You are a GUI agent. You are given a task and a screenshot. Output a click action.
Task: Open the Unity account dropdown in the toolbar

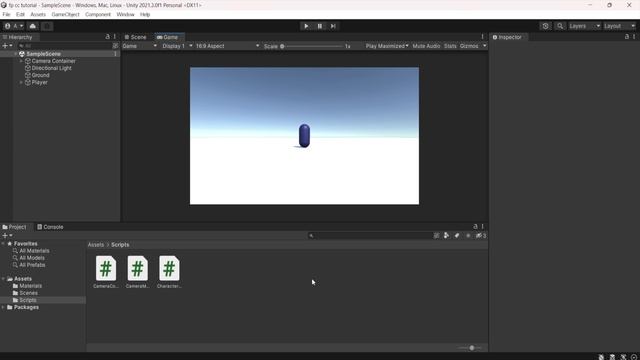tap(14, 26)
